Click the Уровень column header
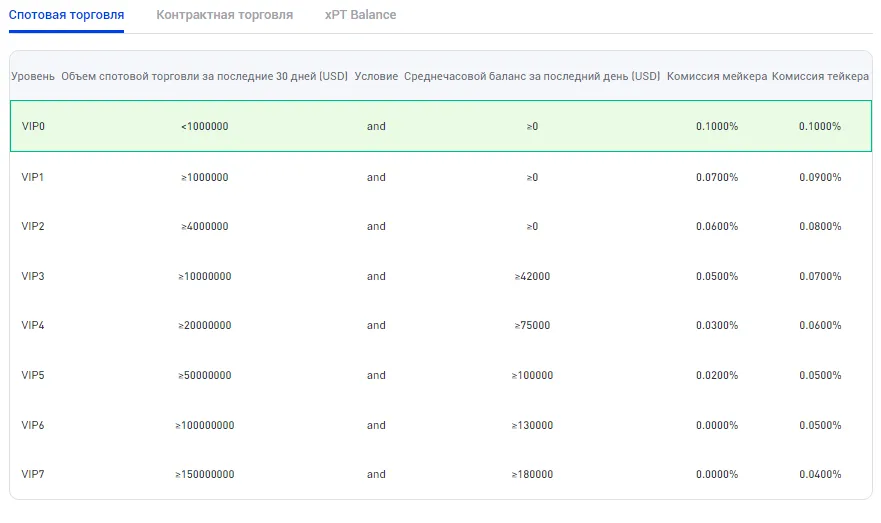 click(33, 76)
